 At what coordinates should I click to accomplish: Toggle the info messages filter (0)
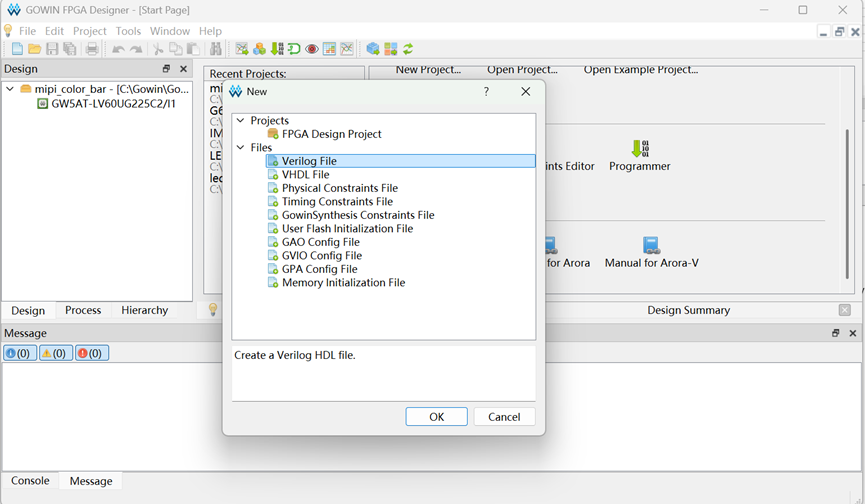coord(20,353)
